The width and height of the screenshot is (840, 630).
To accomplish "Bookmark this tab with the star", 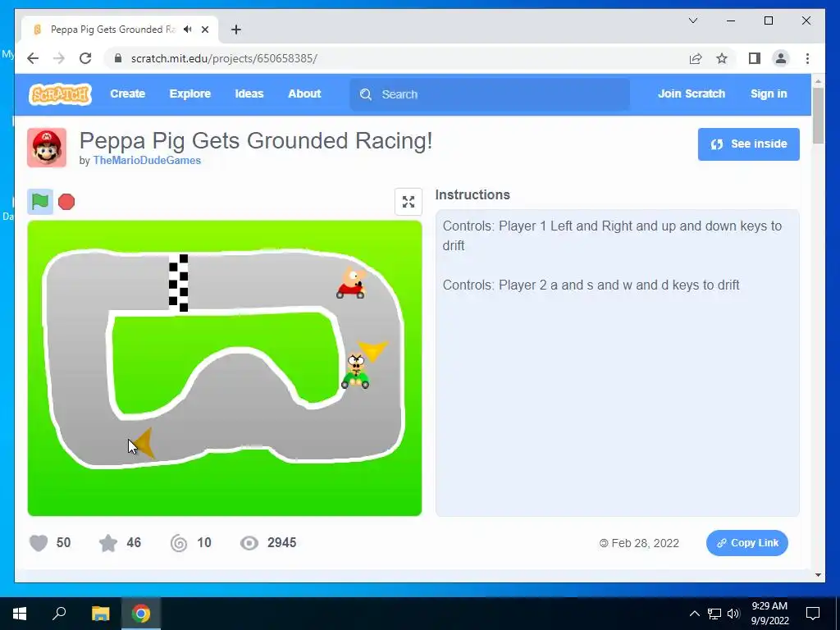I will 722,58.
